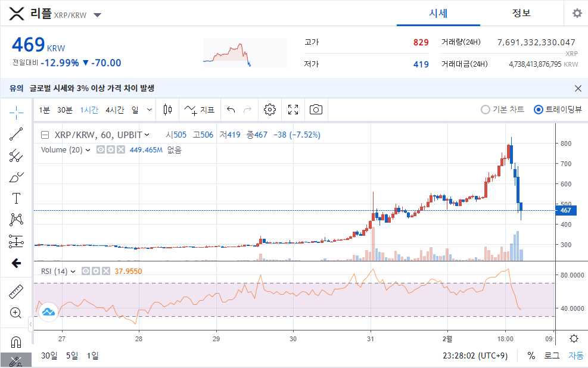Select the trend line drawing tool
588x368 pixels.
[x=16, y=134]
